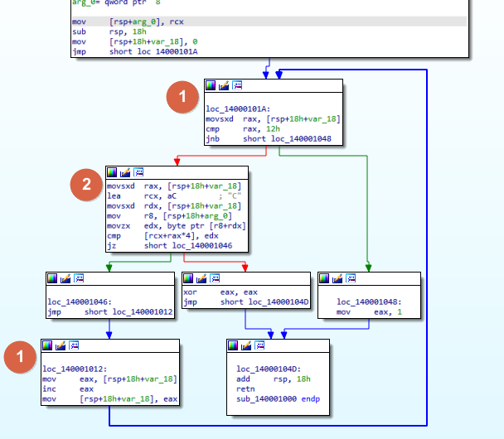
Task: Click jmp short loc_14000101A in top block
Action: click(x=135, y=51)
